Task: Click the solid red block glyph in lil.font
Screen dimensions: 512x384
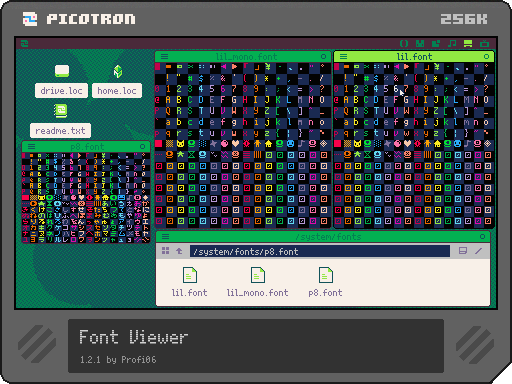Action: pos(338,144)
